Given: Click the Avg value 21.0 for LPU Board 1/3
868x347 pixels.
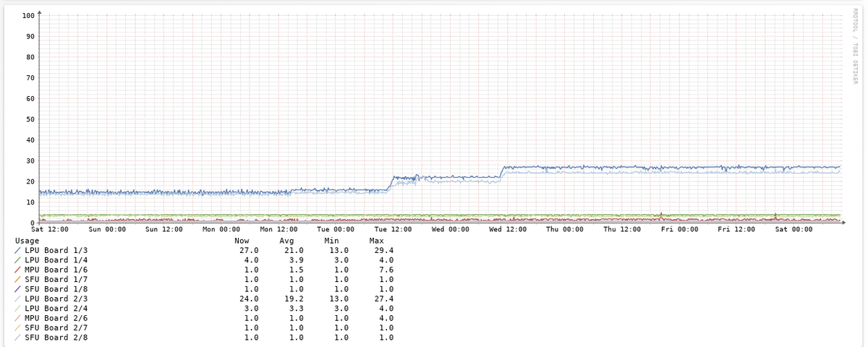Looking at the screenshot, I should pos(295,250).
